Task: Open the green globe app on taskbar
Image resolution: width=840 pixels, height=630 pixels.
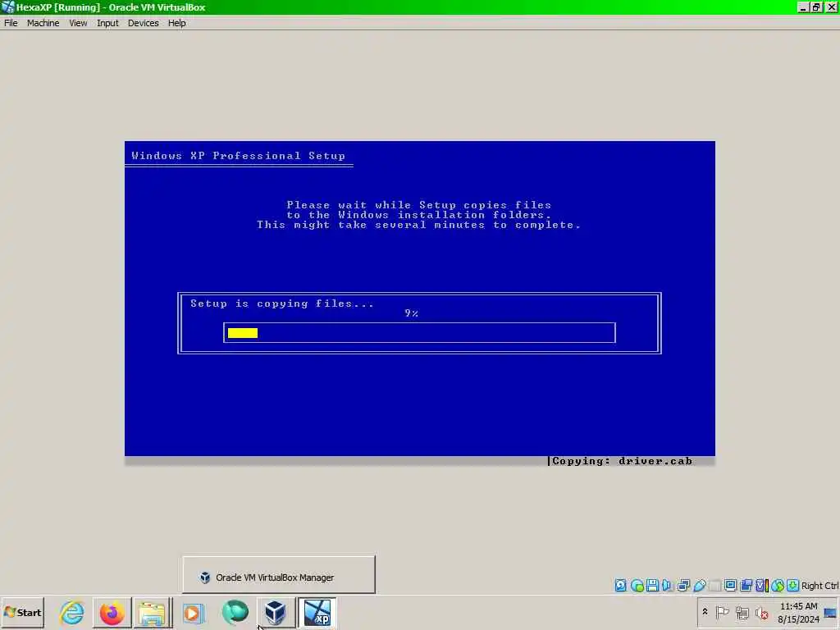Action: 235,613
